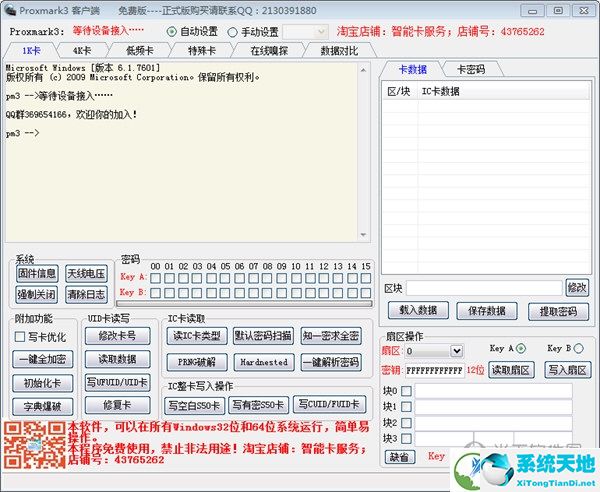Image resolution: width=600 pixels, height=492 pixels.
Task: Switch to the 在线嗅探 tab
Action: click(x=269, y=51)
